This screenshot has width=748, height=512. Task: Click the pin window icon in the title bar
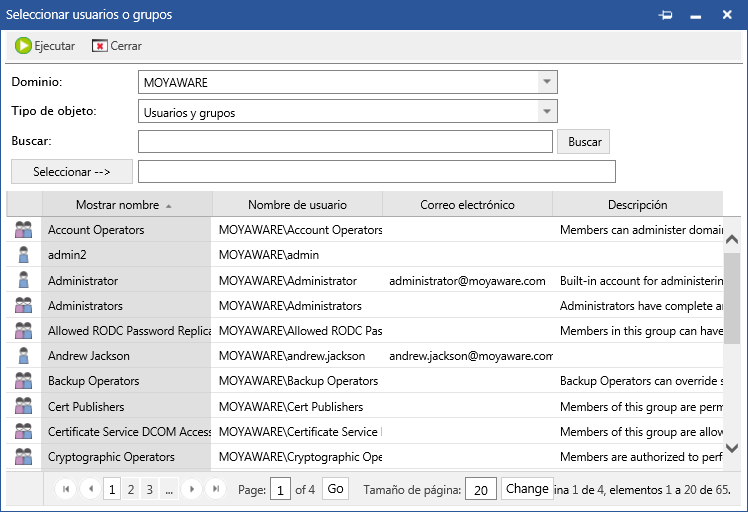(x=665, y=15)
